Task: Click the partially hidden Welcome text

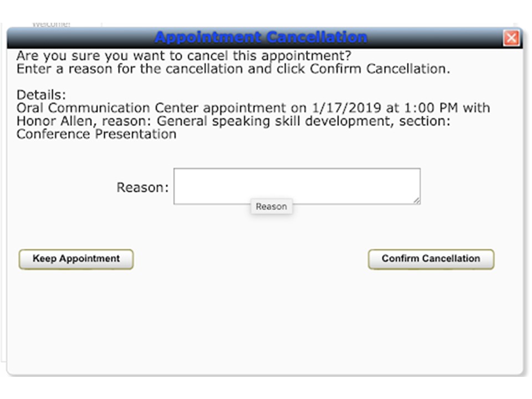Action: (x=51, y=24)
